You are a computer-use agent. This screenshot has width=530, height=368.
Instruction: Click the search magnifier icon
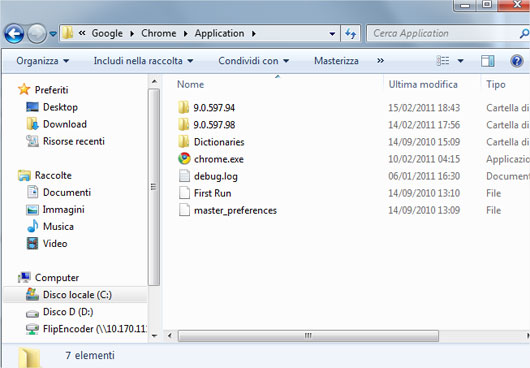[524, 33]
